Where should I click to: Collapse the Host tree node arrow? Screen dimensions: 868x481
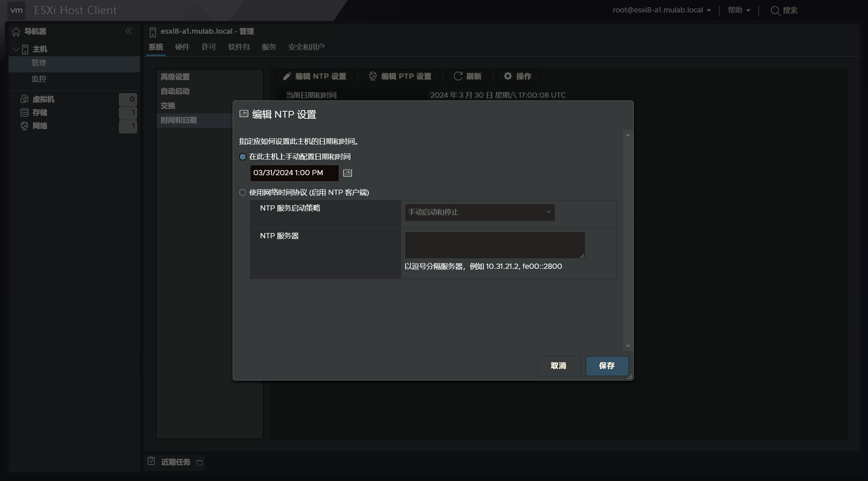point(16,49)
